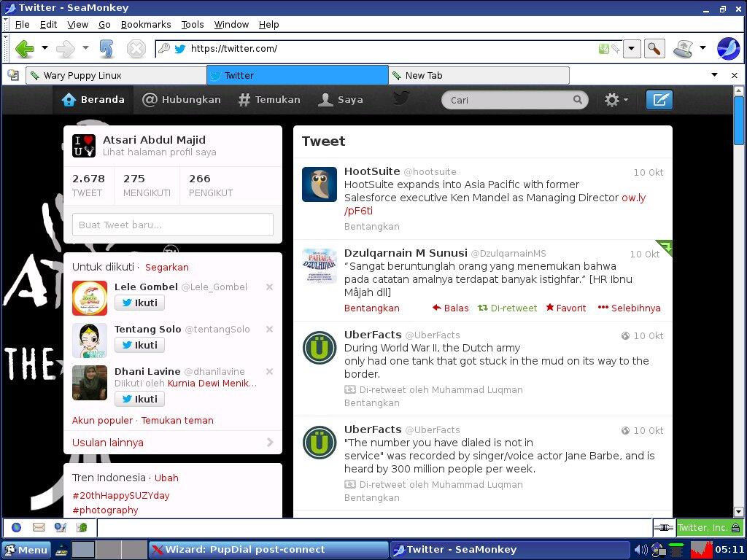This screenshot has height=560, width=747.
Task: Switch to the New Tab tab
Action: click(479, 75)
